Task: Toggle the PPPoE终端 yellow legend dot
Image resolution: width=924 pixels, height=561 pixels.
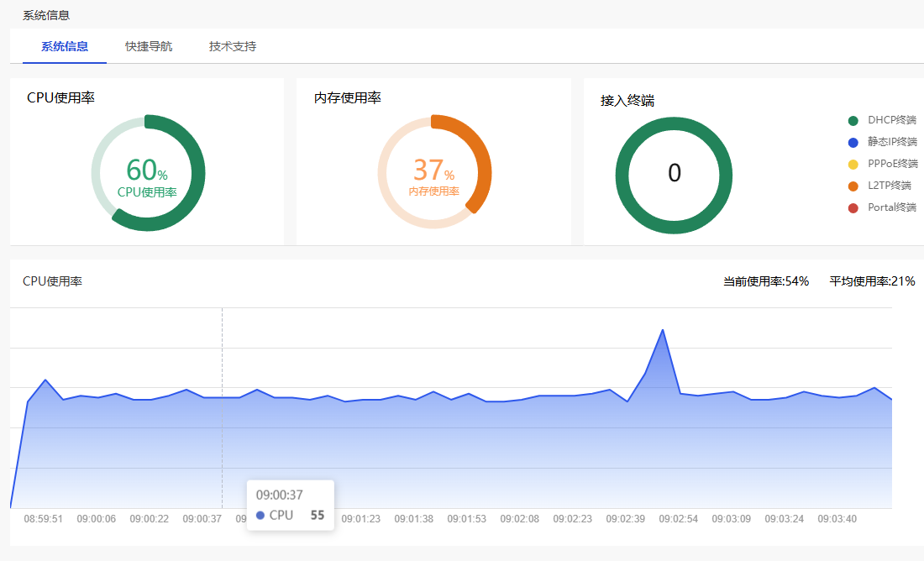Action: coord(853,165)
